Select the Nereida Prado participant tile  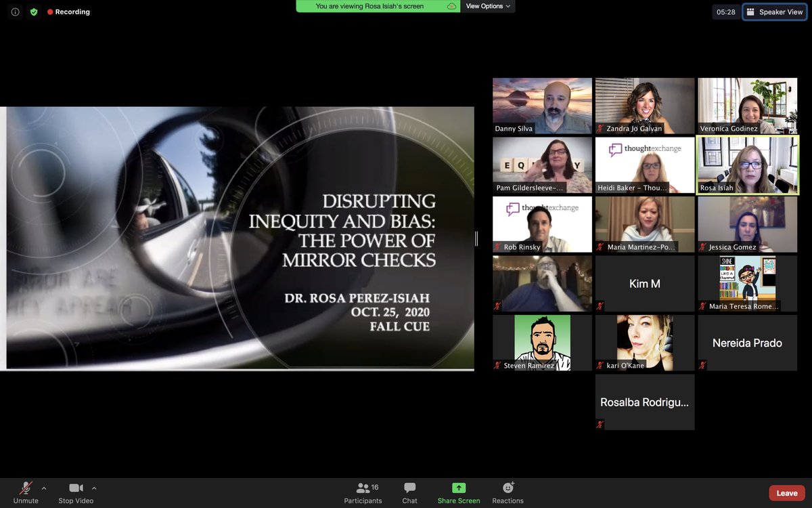point(748,343)
